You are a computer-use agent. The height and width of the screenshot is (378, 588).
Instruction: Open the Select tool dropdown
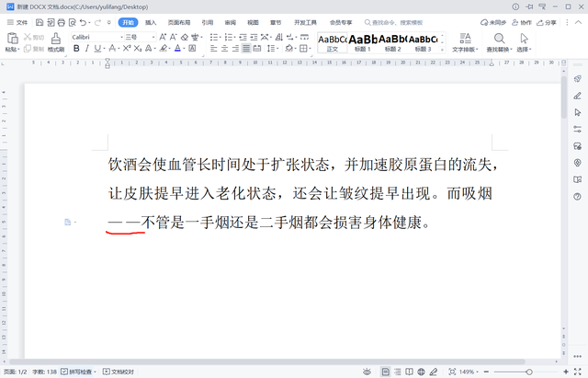click(x=524, y=49)
